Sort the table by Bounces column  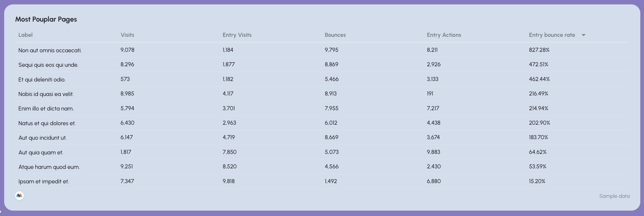(x=335, y=35)
